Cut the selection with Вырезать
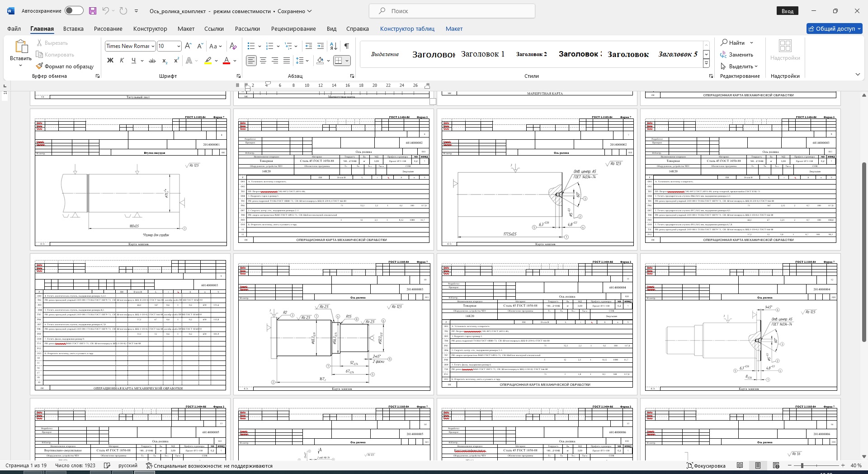 pyautogui.click(x=52, y=43)
